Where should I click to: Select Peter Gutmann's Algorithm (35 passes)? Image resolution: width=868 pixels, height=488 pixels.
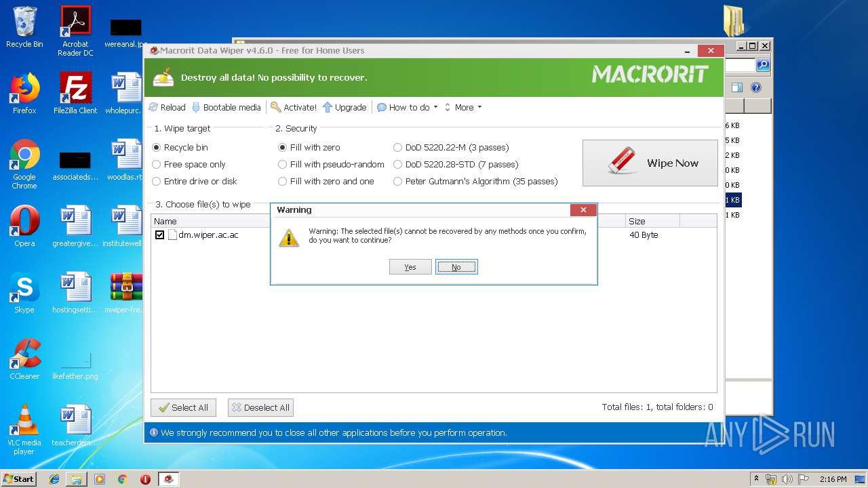pos(475,181)
